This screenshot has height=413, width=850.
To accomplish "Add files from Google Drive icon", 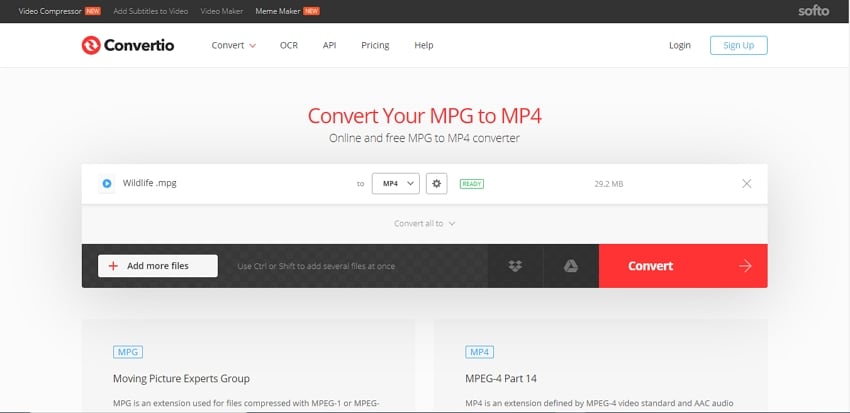I will [x=570, y=266].
